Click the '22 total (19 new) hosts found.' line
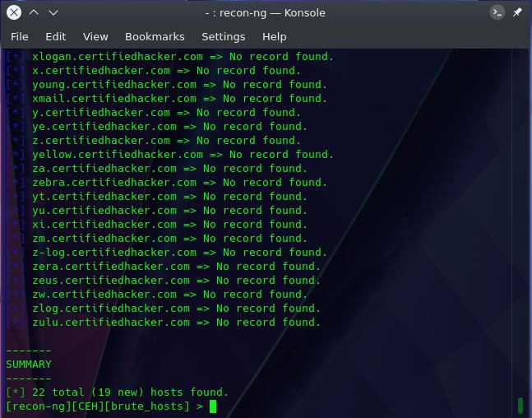This screenshot has width=532, height=418. click(118, 392)
